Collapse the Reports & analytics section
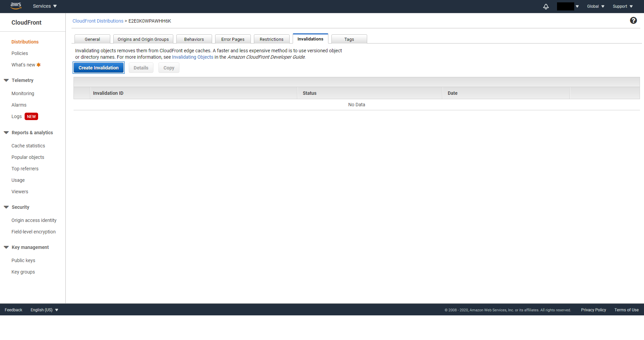The height and width of the screenshot is (340, 644). click(x=6, y=133)
